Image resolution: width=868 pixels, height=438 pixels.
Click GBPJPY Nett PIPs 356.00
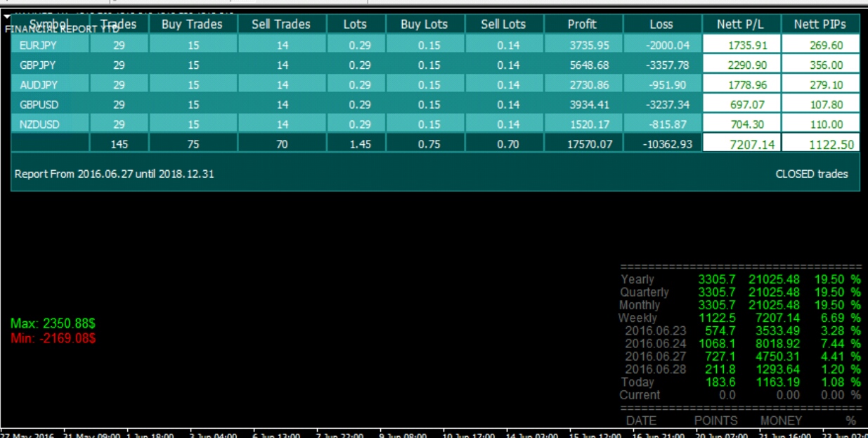point(827,65)
